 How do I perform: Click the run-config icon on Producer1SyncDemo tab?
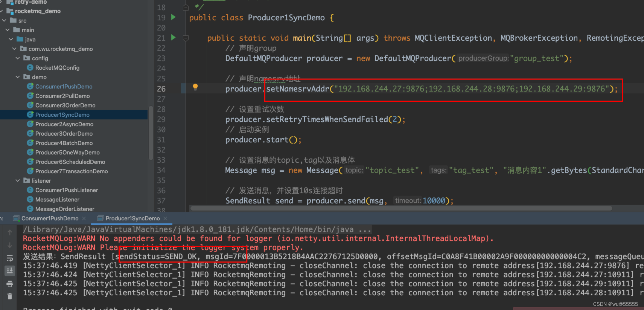[x=100, y=218]
